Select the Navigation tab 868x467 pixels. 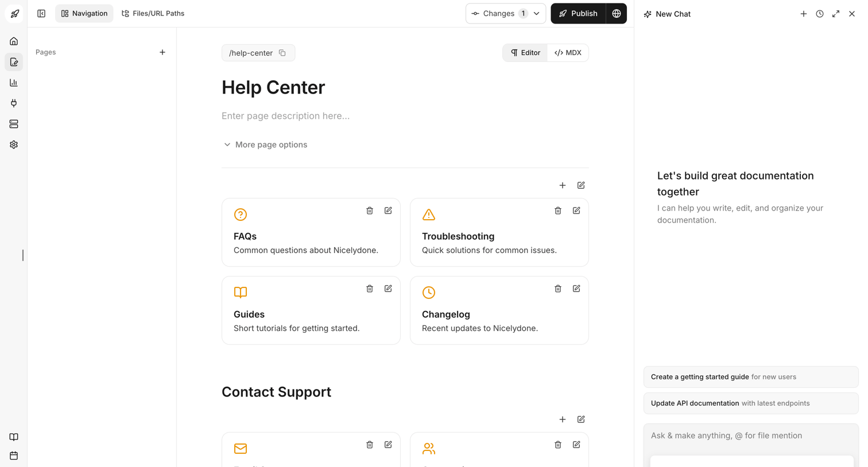tap(84, 13)
